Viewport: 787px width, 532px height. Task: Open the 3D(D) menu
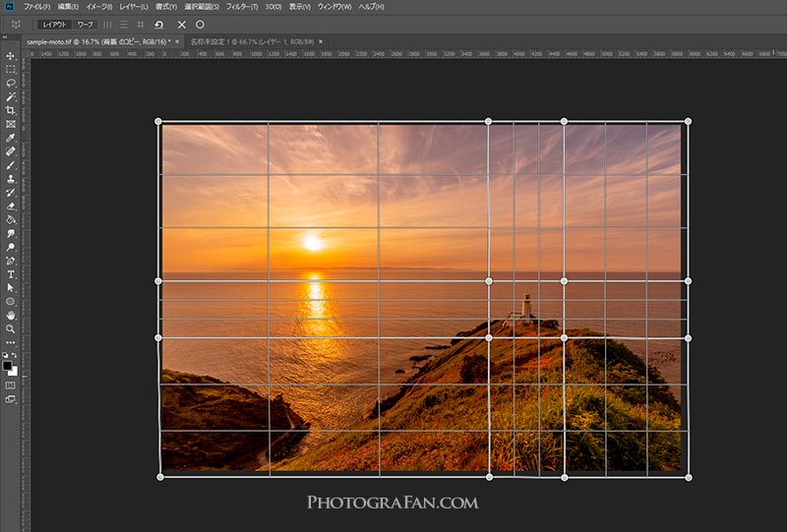tap(273, 7)
